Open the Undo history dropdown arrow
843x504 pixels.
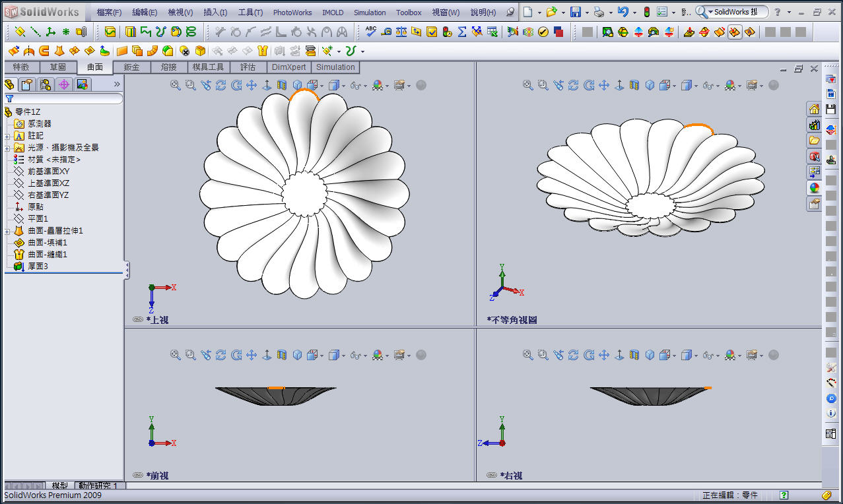pos(634,12)
